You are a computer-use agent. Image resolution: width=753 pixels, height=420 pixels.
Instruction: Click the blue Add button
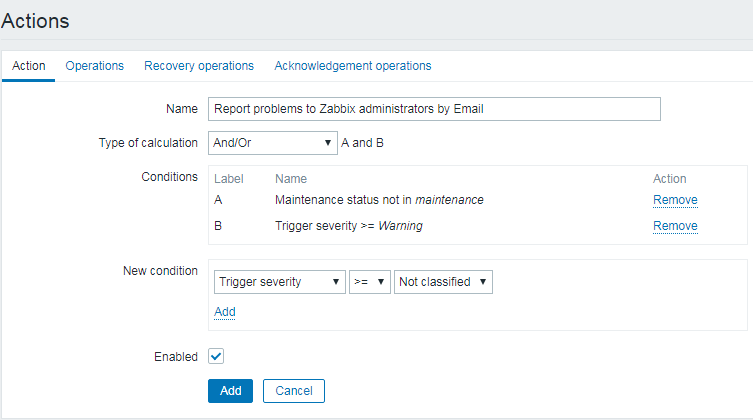point(231,391)
